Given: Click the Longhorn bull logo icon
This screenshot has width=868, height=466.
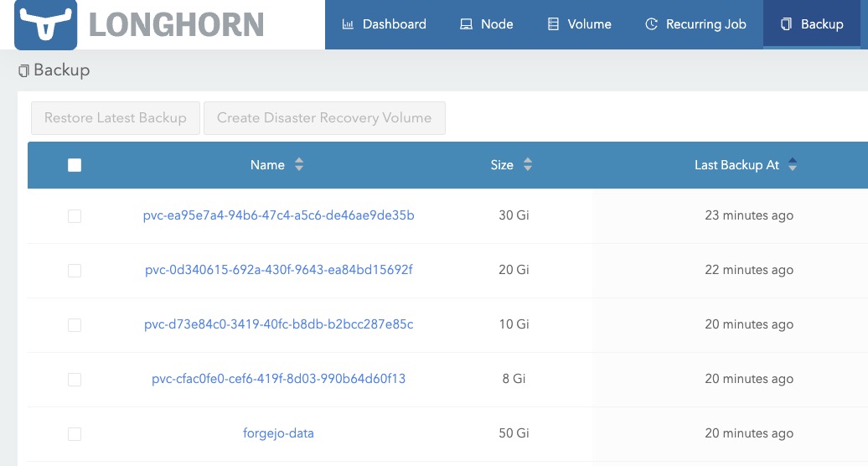Looking at the screenshot, I should (45, 24).
